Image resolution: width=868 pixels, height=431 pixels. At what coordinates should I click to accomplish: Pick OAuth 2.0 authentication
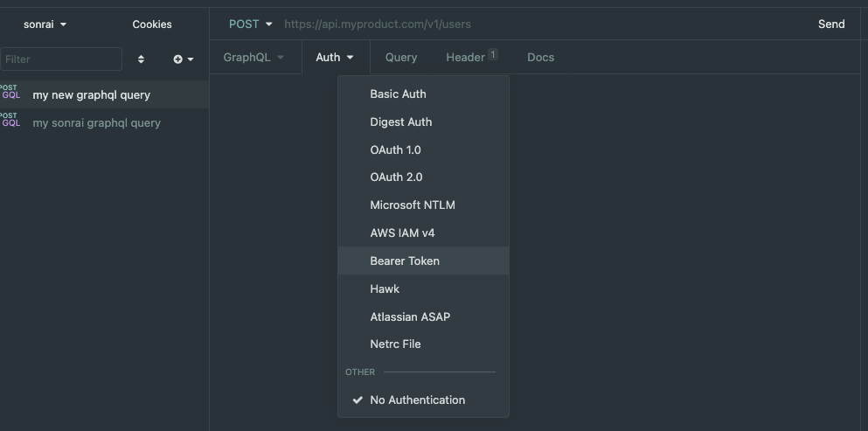click(396, 177)
